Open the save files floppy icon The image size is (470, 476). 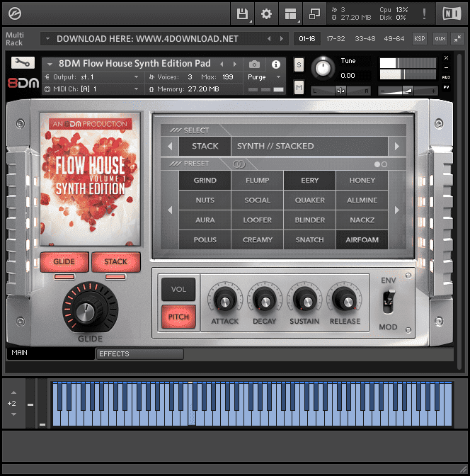(x=243, y=13)
